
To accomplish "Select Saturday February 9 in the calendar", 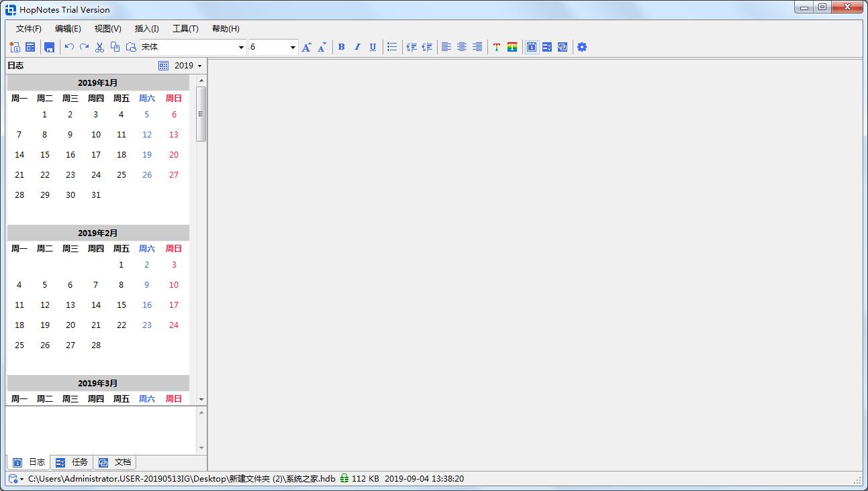I will pos(147,285).
